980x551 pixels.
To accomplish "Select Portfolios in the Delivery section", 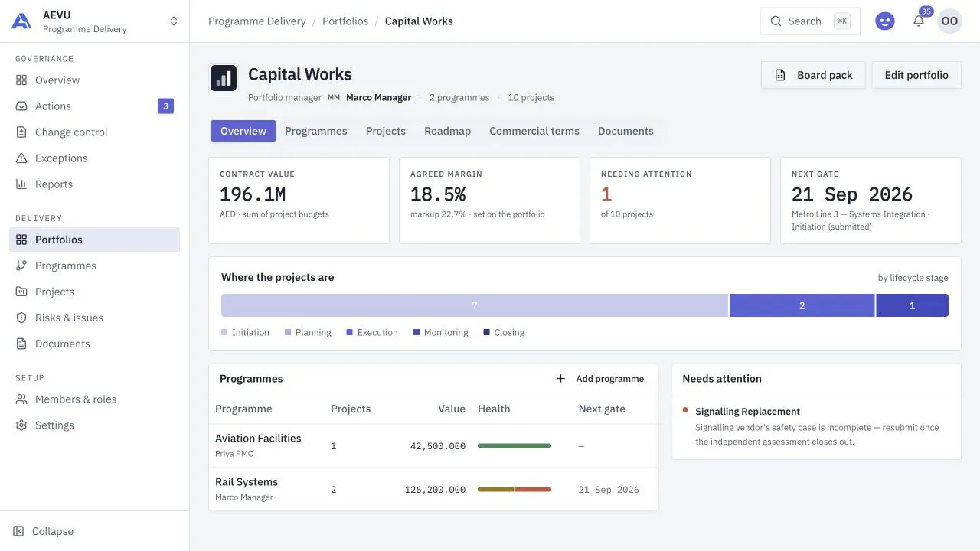I will point(95,240).
